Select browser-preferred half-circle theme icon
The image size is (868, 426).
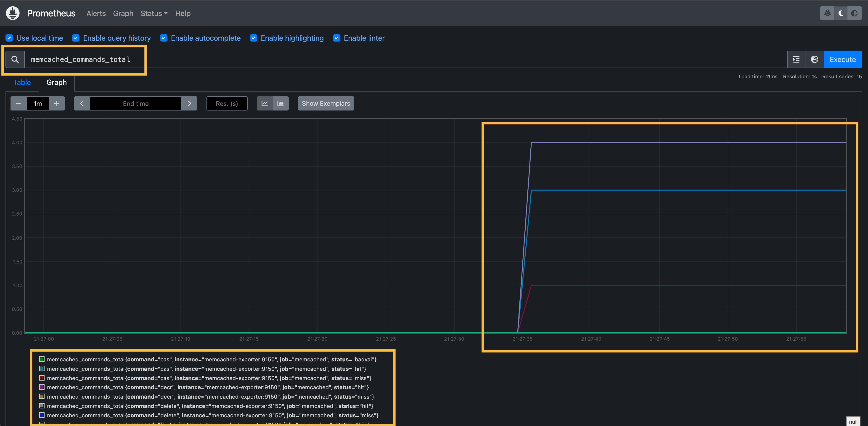[x=854, y=13]
